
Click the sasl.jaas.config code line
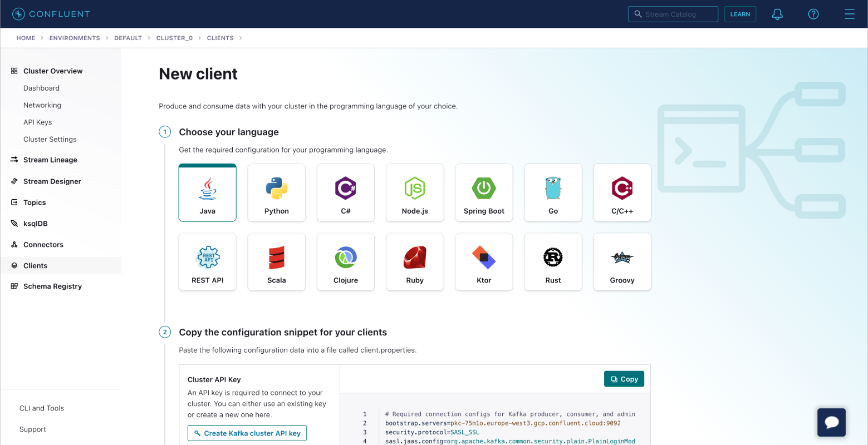coord(510,441)
